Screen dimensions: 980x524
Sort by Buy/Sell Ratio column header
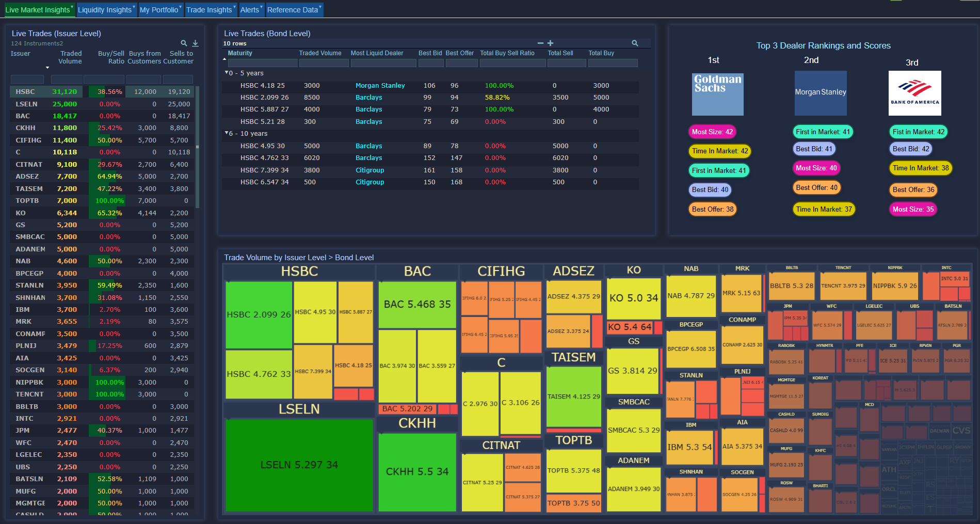tap(111, 57)
